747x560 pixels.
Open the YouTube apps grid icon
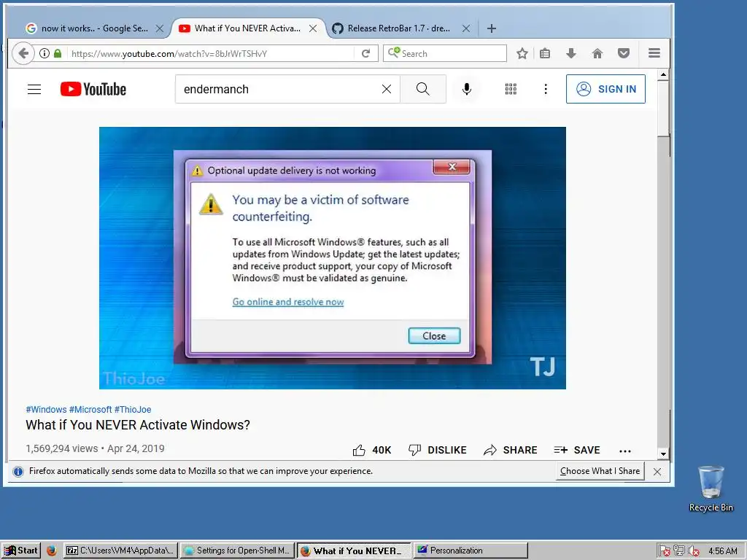point(511,89)
